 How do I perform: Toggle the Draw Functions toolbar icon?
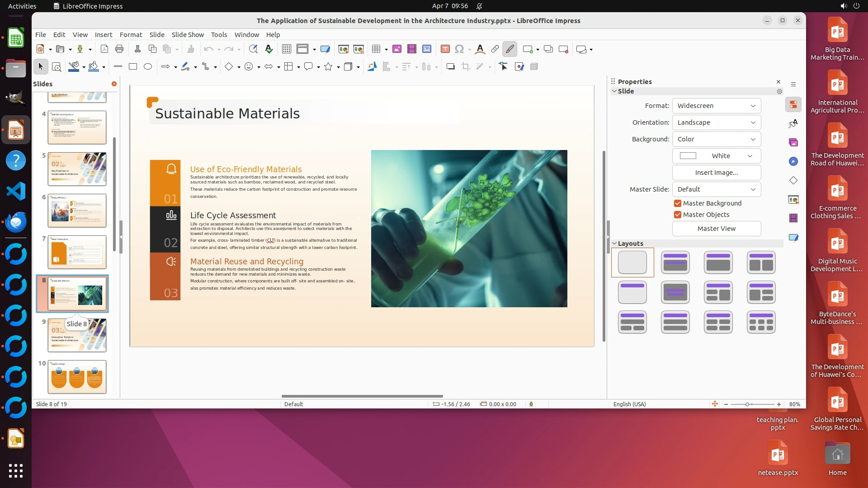[x=510, y=49]
